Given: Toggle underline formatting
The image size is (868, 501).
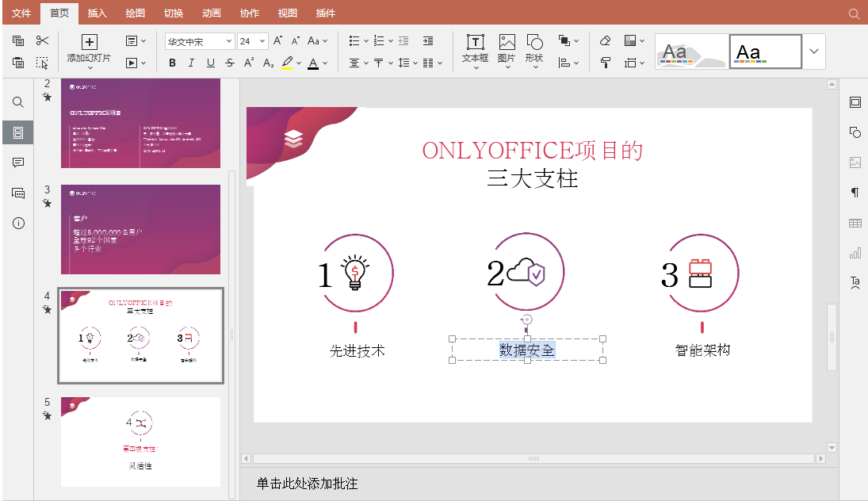Looking at the screenshot, I should tap(210, 62).
